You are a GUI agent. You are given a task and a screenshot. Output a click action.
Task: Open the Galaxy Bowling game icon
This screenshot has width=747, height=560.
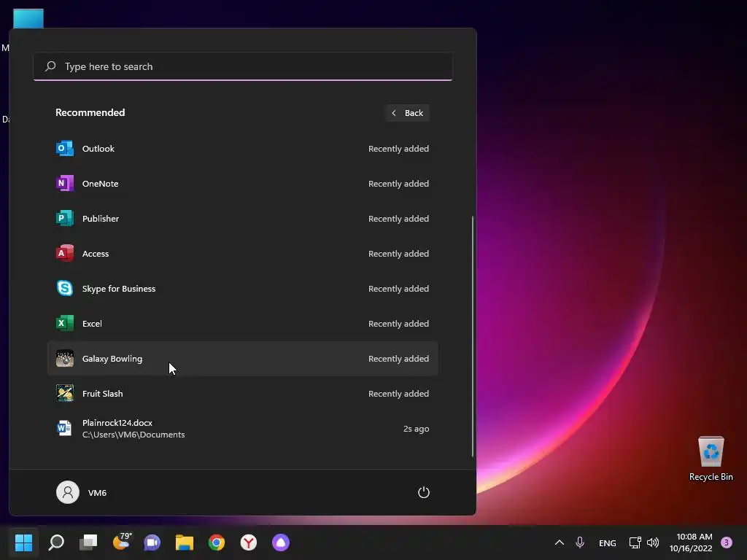[65, 358]
